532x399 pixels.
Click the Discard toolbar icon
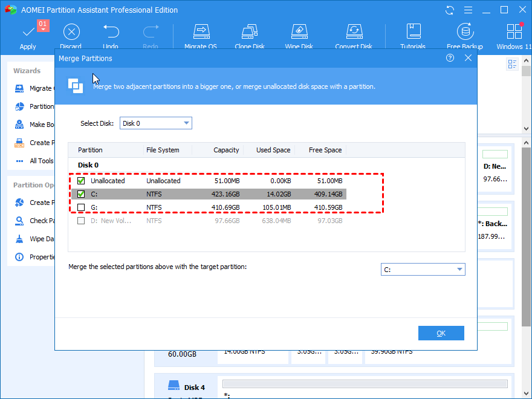coord(71,32)
